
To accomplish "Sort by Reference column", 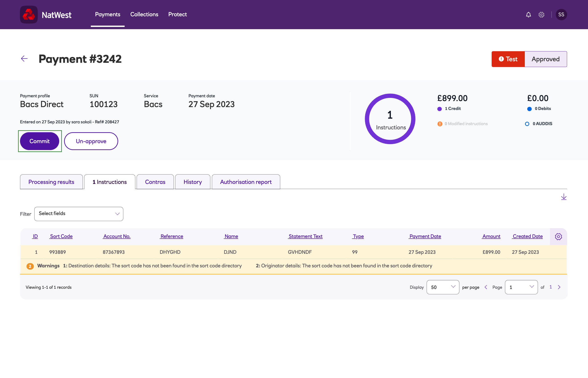I will coord(172,236).
